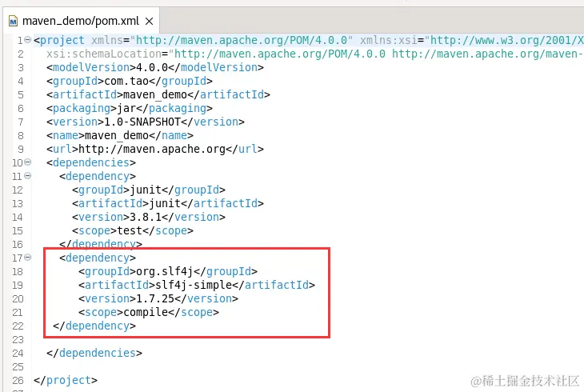Select the maven_demo/pom.xml editor tab
Screen dimensions: 584x392
[81, 21]
